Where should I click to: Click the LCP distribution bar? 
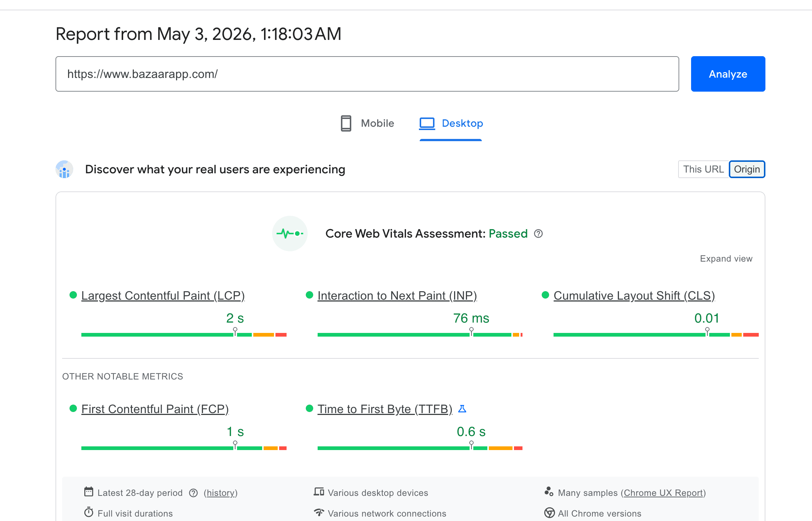(x=184, y=335)
